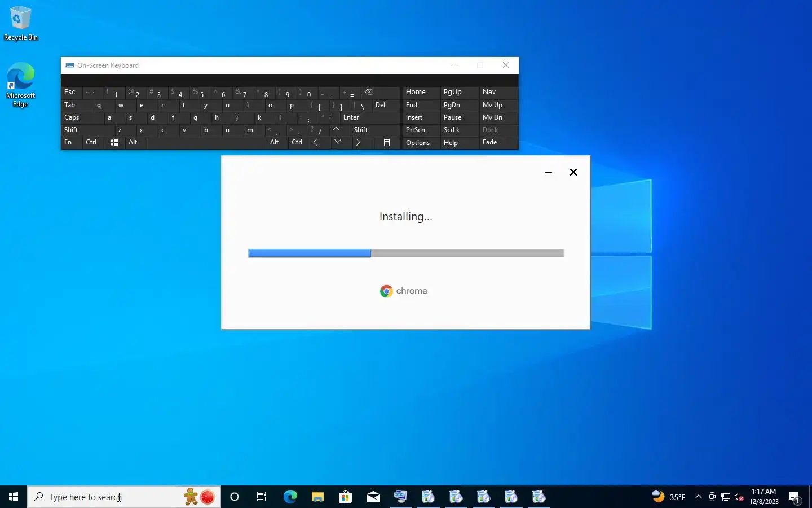
Task: Click the Insert key
Action: pos(421,117)
